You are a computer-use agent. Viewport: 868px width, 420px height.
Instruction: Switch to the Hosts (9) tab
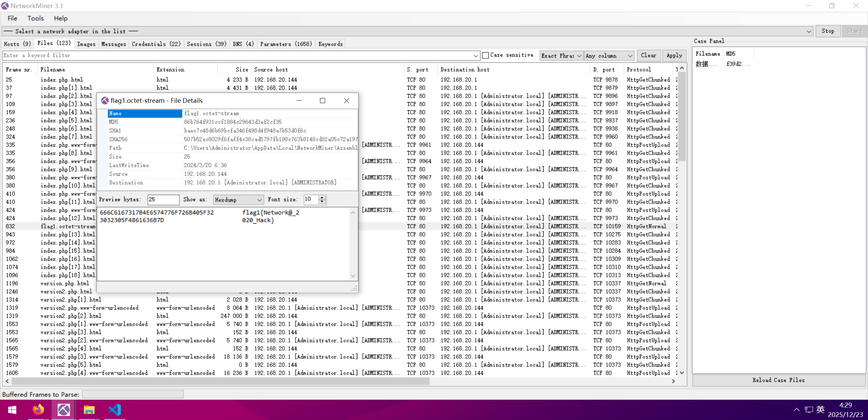tap(17, 44)
